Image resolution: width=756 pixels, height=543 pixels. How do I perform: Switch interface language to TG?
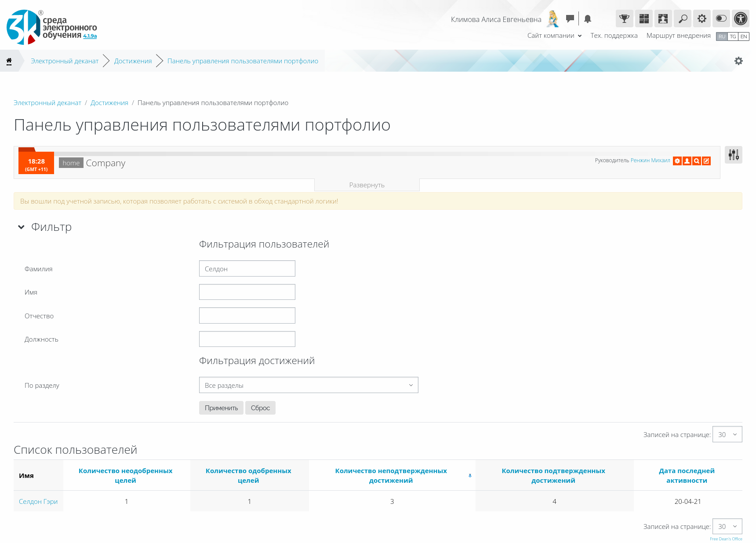coord(733,36)
